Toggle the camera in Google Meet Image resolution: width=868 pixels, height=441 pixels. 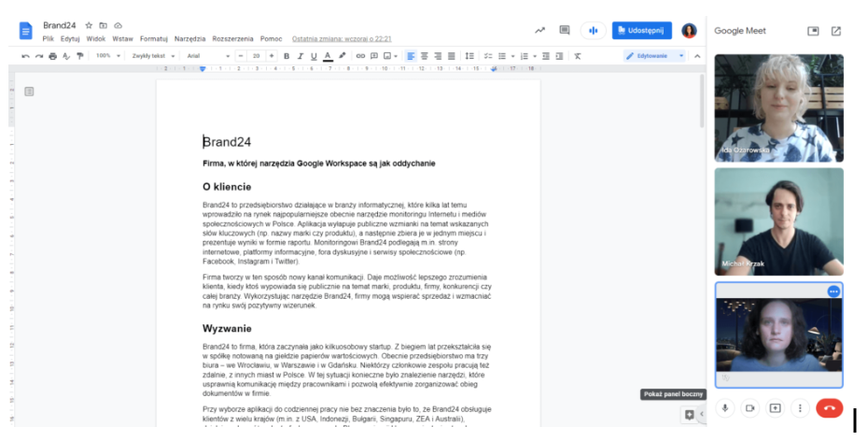coord(750,408)
